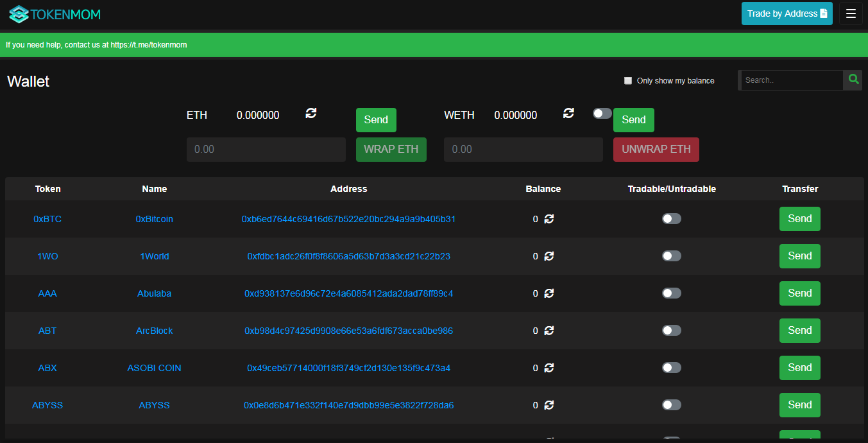The image size is (868, 443).
Task: Refresh the ETH balance
Action: [x=311, y=113]
